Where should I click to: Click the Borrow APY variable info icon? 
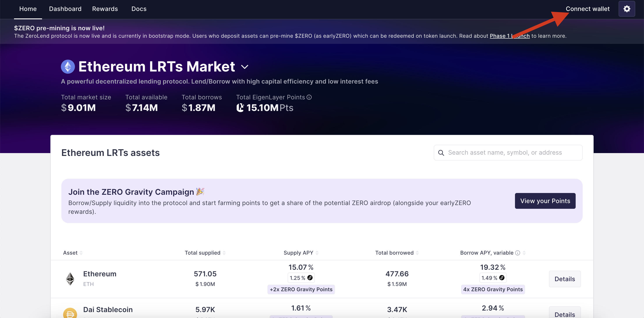[517, 253]
